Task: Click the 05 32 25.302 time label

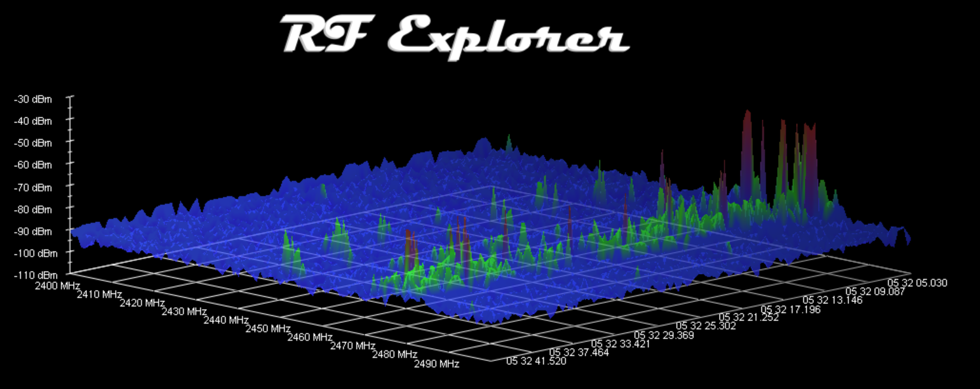Action: pyautogui.click(x=706, y=326)
